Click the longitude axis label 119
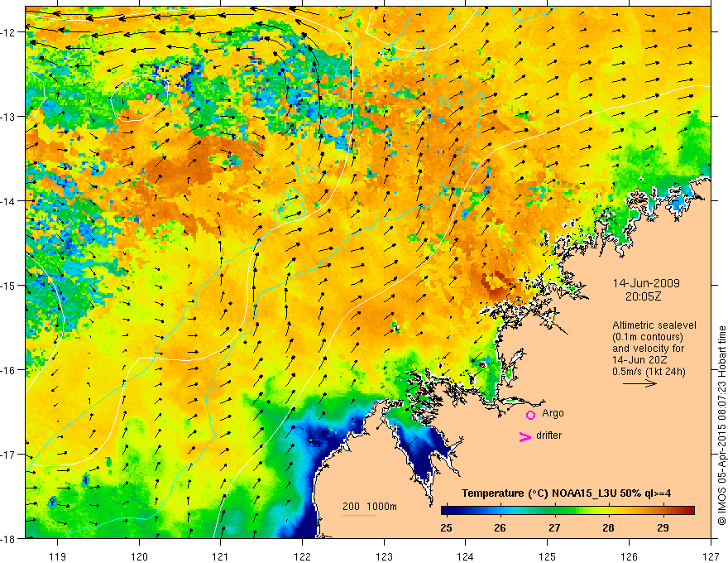The width and height of the screenshot is (728, 563). (x=58, y=556)
